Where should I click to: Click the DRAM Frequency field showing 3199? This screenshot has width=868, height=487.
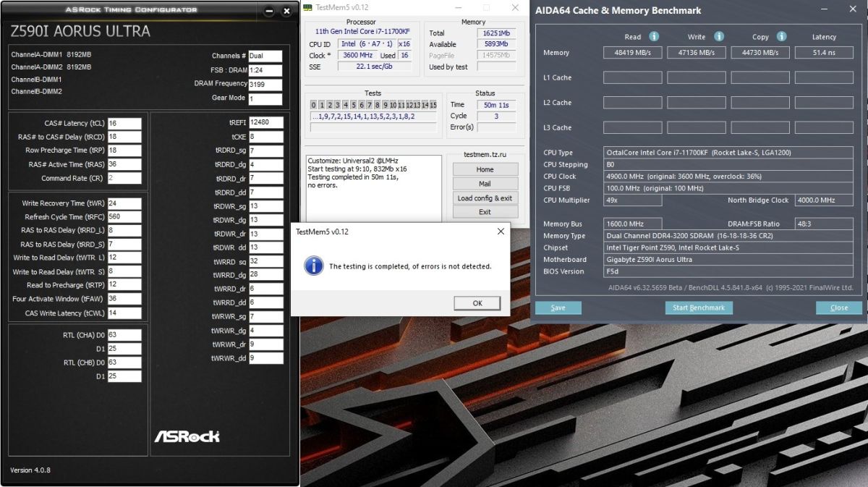pos(266,84)
